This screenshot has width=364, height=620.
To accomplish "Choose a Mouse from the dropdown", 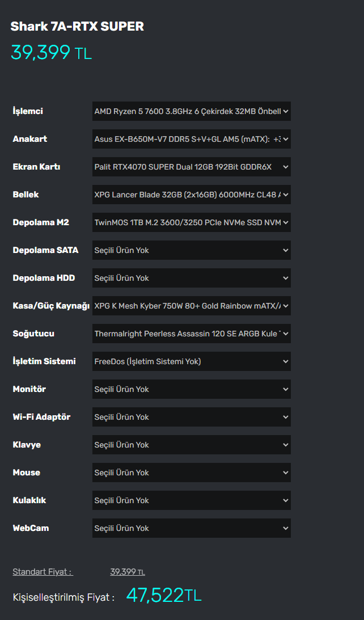I will tap(191, 473).
